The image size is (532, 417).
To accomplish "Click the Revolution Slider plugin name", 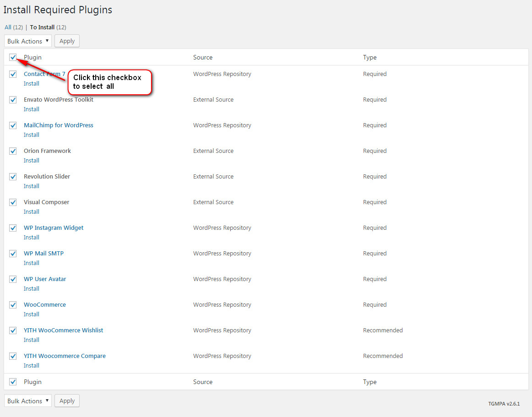I will pos(47,176).
